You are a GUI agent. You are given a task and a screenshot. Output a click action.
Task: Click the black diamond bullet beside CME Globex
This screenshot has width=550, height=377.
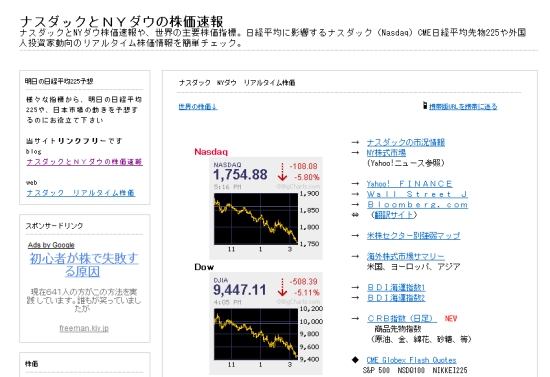pos(355,360)
